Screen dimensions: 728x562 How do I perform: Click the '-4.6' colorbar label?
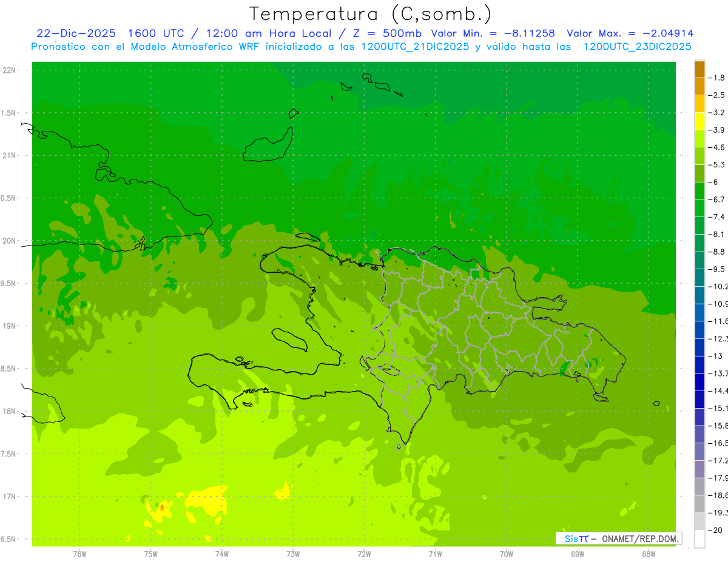(x=716, y=147)
